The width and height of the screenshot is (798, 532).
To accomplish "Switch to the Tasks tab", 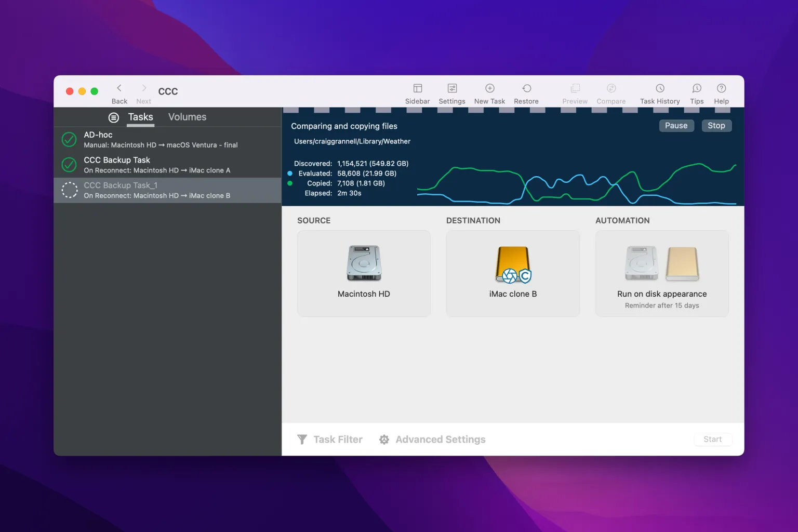I will [x=140, y=117].
